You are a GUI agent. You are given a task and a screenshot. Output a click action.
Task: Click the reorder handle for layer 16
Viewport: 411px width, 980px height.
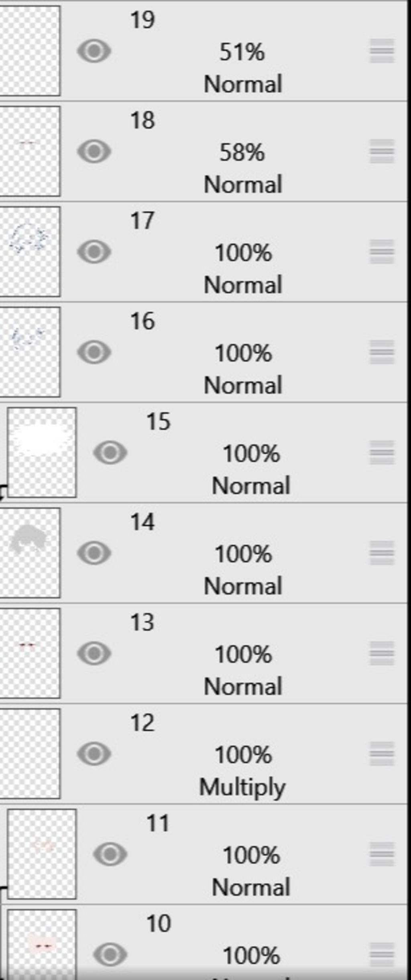point(381,352)
